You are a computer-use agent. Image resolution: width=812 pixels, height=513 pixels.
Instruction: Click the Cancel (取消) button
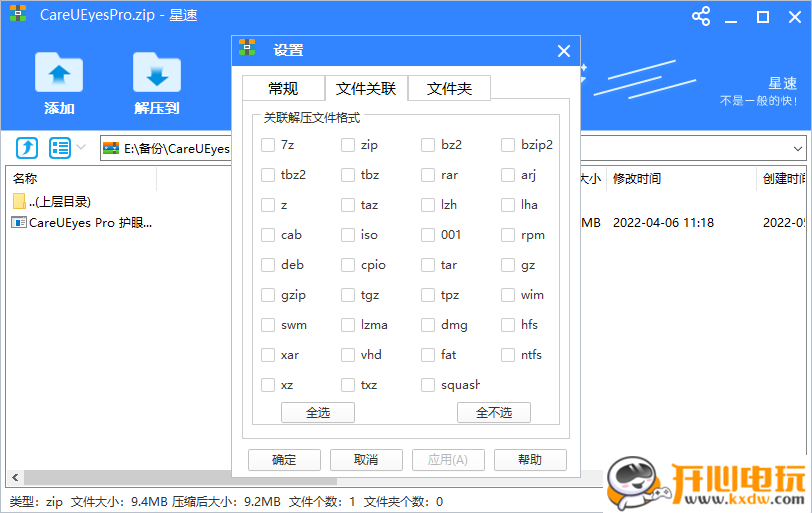(366, 460)
